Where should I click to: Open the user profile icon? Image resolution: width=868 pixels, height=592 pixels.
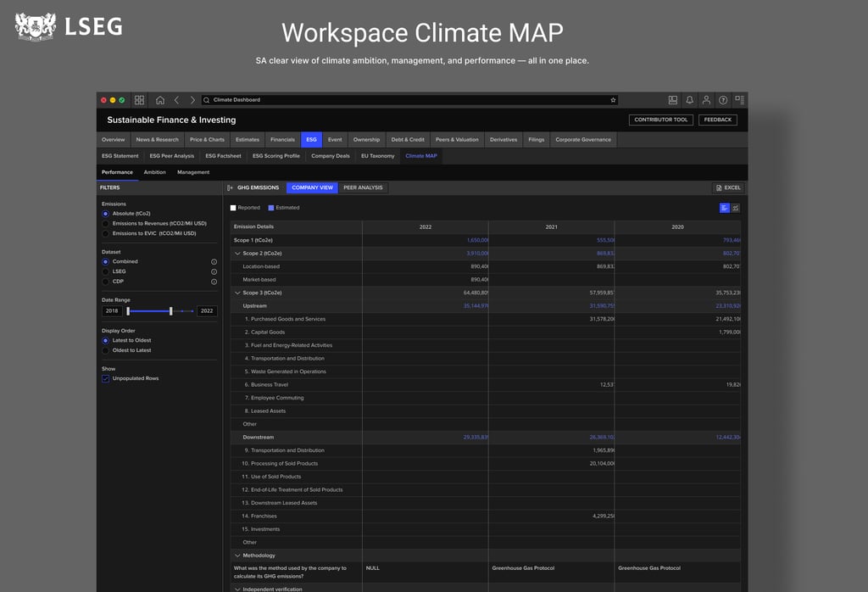pyautogui.click(x=706, y=100)
